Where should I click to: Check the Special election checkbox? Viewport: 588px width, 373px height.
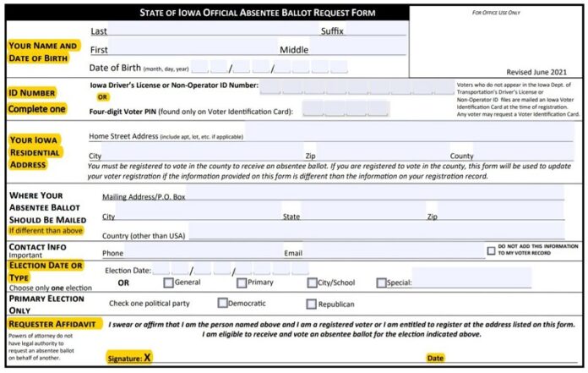[x=381, y=282]
